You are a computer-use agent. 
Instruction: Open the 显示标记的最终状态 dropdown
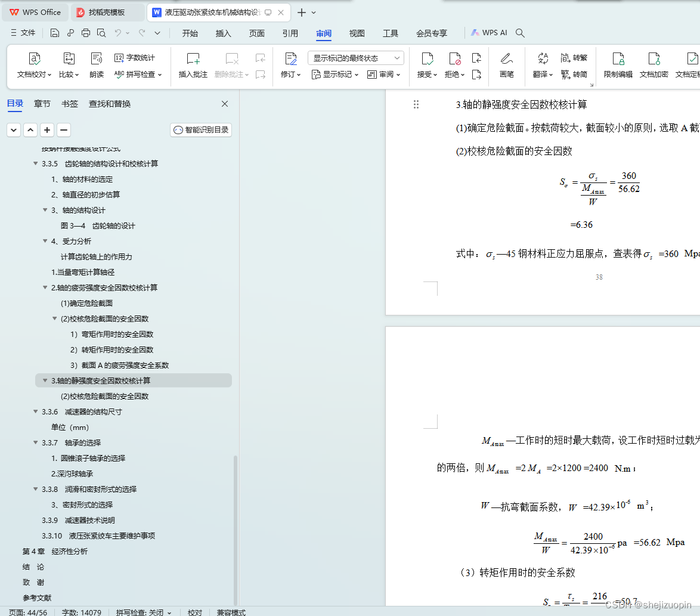click(x=356, y=58)
